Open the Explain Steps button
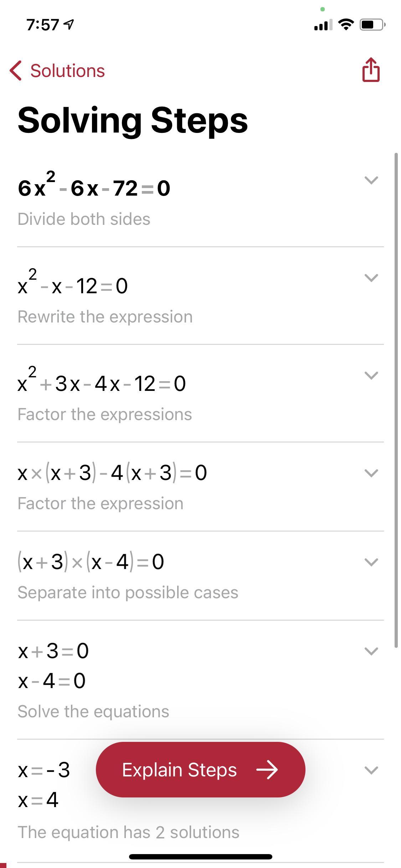This screenshot has height=868, width=401. pyautogui.click(x=200, y=770)
